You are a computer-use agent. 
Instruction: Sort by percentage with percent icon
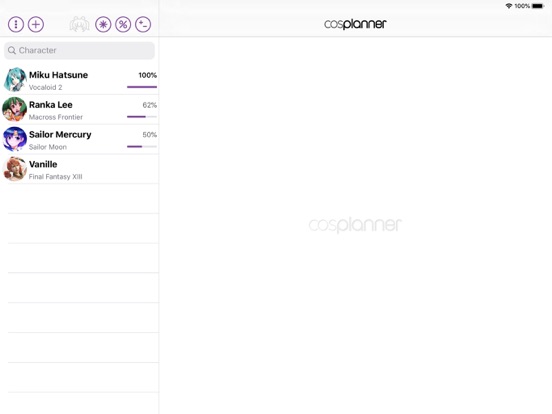point(123,24)
